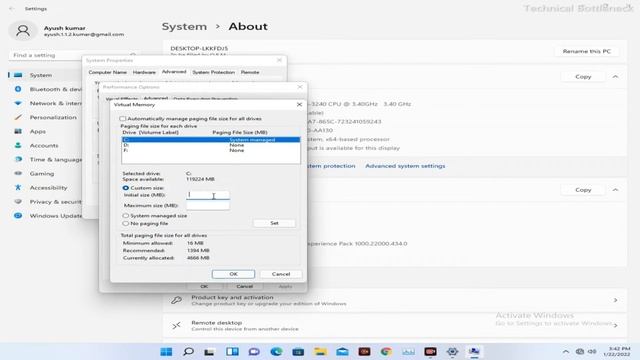The width and height of the screenshot is (640, 360).
Task: Go back in Settings using the arrow
Action: tap(11, 9)
